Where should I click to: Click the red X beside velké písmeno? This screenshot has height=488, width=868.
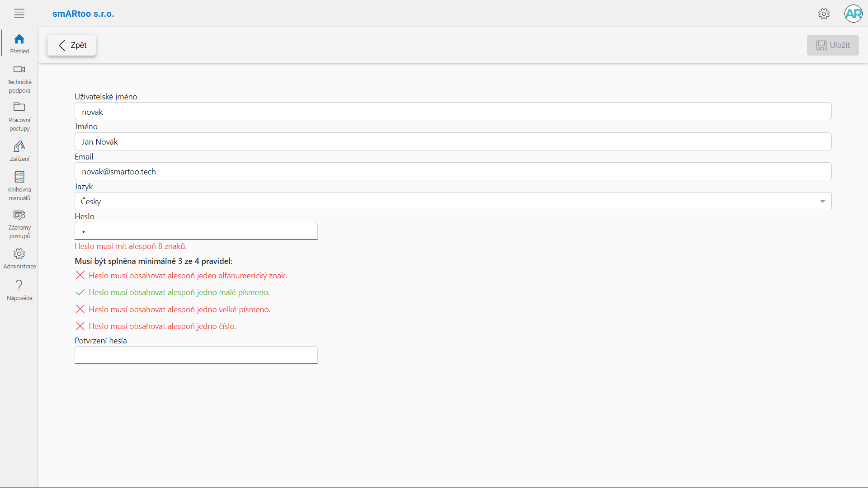click(x=80, y=309)
